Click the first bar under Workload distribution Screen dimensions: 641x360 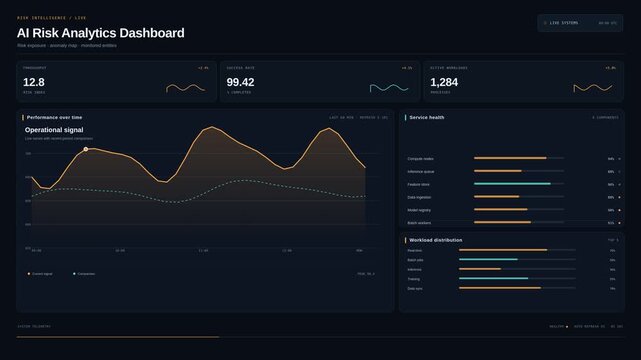(x=517, y=250)
